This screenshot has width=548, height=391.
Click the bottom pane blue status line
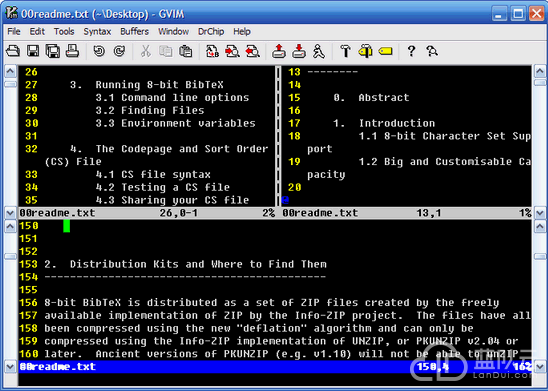tap(275, 367)
